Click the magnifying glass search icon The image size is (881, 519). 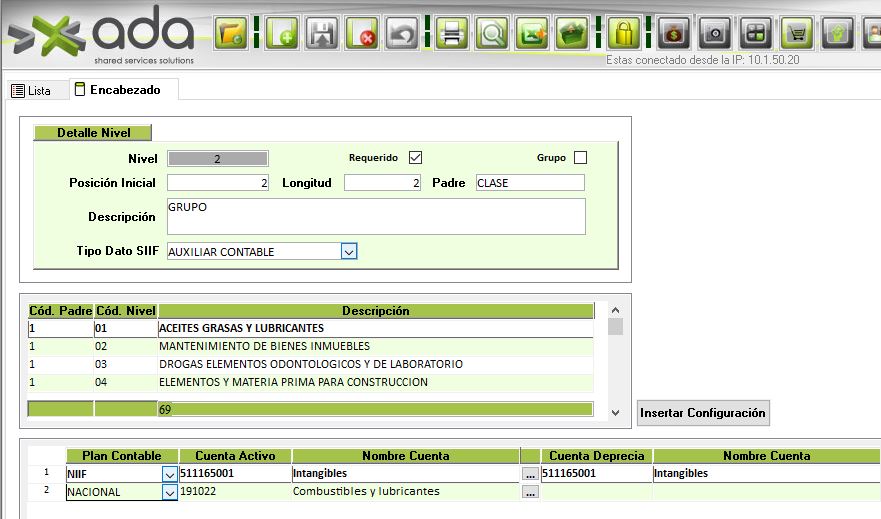click(491, 34)
